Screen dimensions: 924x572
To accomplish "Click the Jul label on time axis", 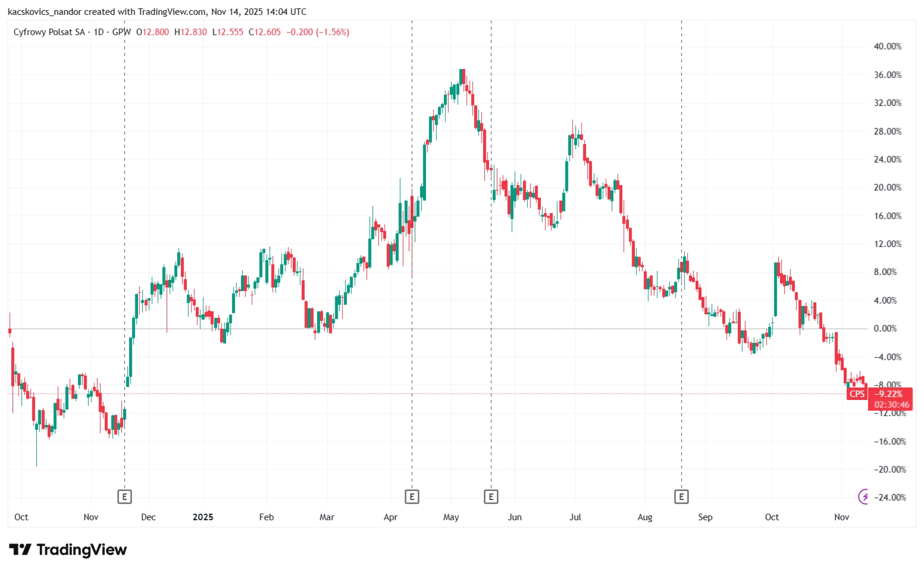I will [x=575, y=517].
